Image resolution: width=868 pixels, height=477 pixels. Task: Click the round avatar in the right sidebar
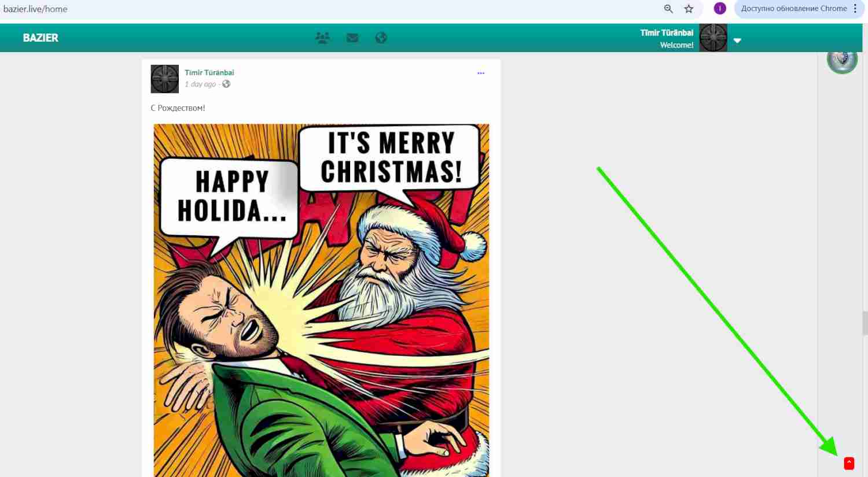[842, 60]
